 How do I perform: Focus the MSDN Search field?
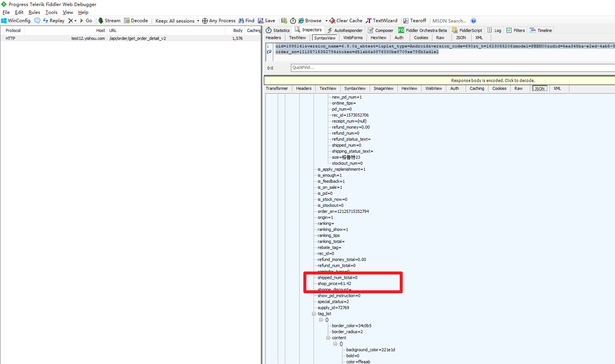tap(449, 21)
